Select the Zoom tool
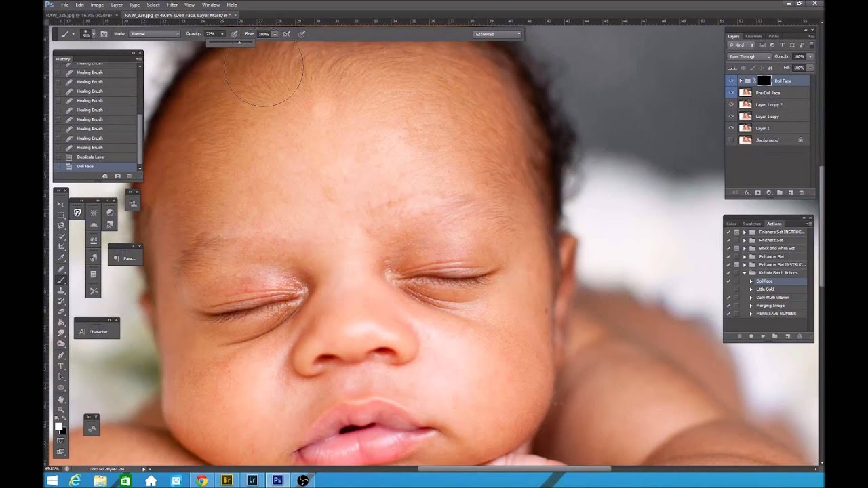The width and height of the screenshot is (868, 488). (x=61, y=409)
